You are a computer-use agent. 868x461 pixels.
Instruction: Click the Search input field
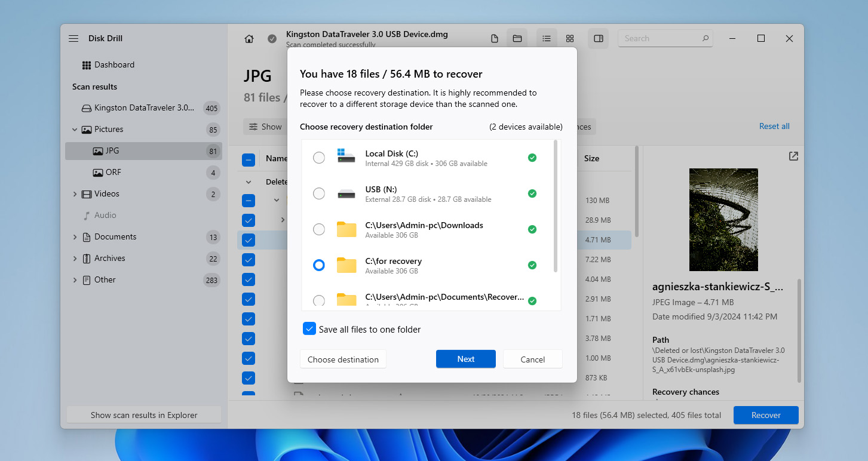[660, 38]
